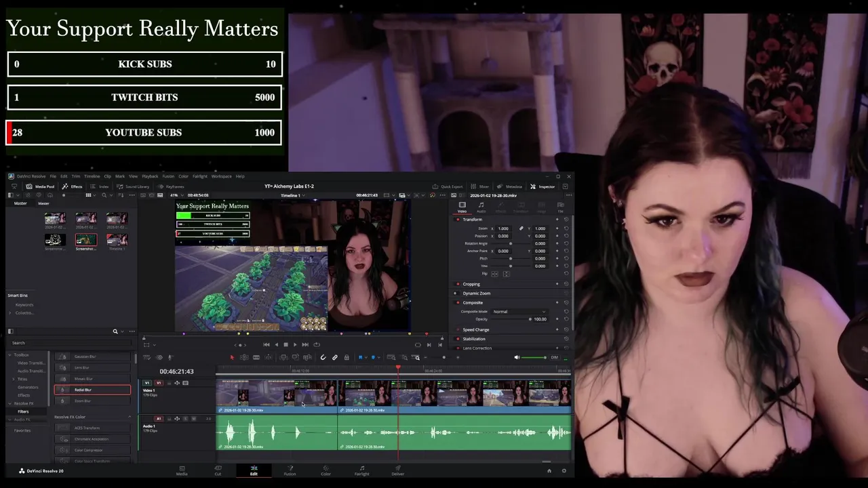Toggle the Cropping section enable switch

pos(458,284)
